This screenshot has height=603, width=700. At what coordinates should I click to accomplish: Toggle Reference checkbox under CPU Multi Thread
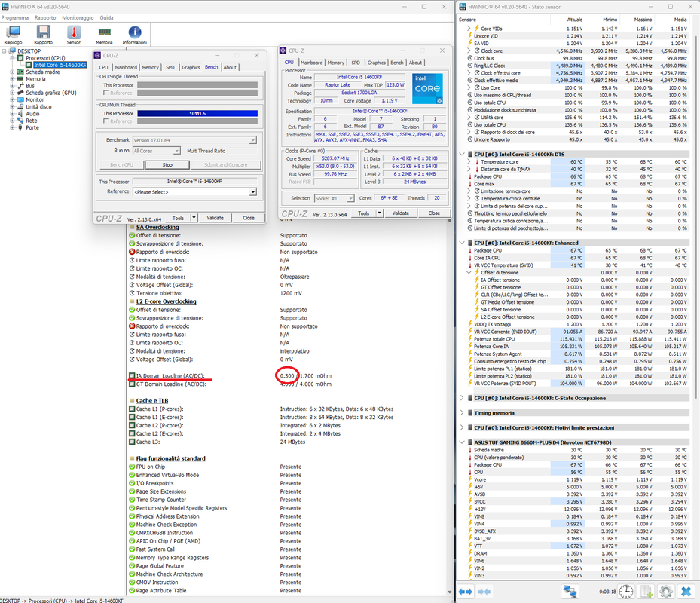click(x=105, y=121)
